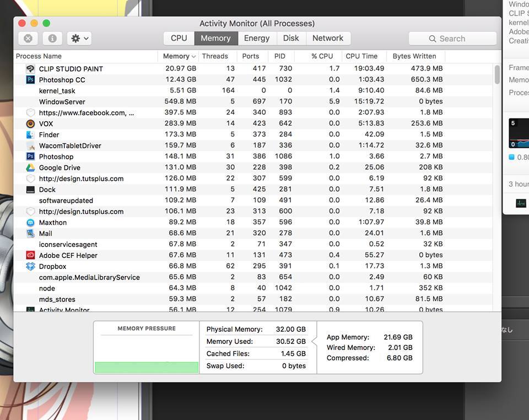Select the node process row
The height and width of the screenshot is (420, 529).
(253, 288)
